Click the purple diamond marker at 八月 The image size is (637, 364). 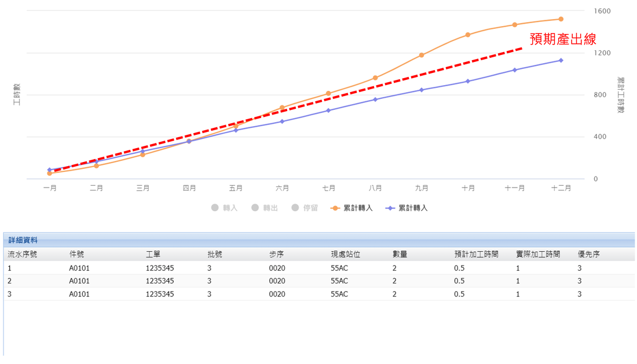click(375, 100)
